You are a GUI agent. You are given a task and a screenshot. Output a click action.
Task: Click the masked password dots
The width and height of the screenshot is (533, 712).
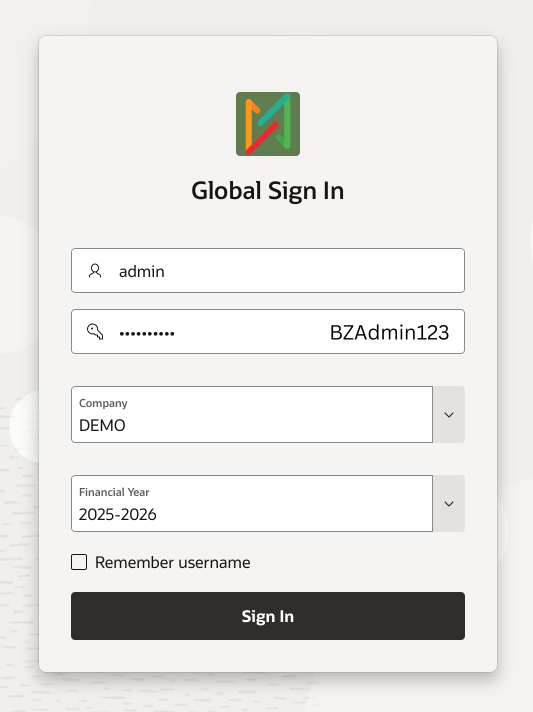(x=147, y=334)
